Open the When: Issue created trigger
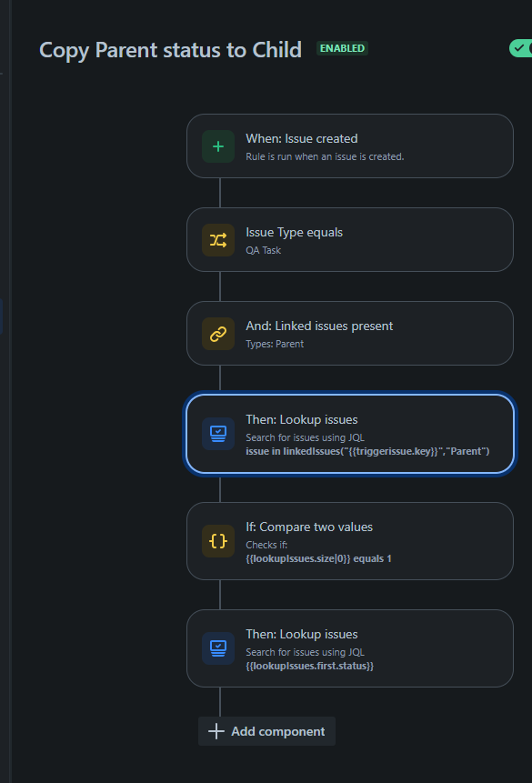 coord(350,146)
